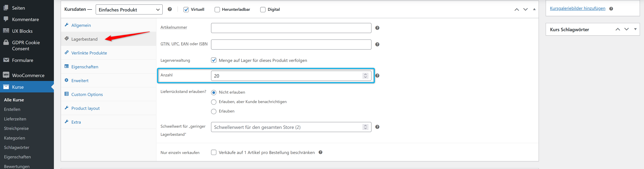
Task: Open the WooCommerce sidebar menu
Action: point(27,75)
